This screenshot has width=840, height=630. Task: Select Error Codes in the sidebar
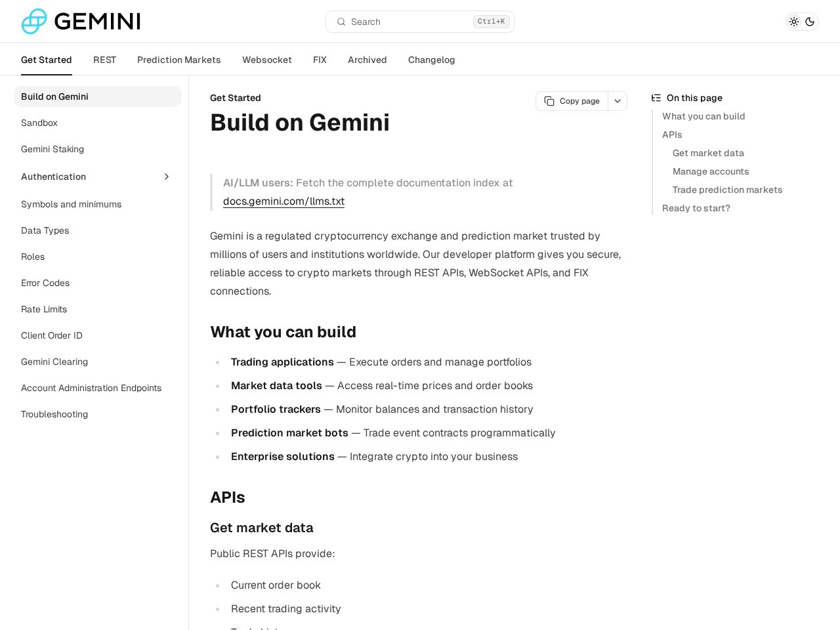point(45,283)
